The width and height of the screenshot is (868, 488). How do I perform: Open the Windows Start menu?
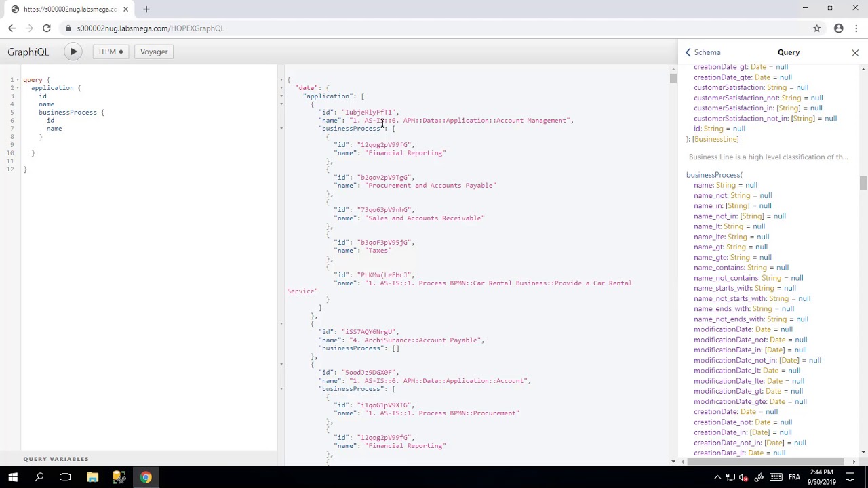(x=13, y=477)
